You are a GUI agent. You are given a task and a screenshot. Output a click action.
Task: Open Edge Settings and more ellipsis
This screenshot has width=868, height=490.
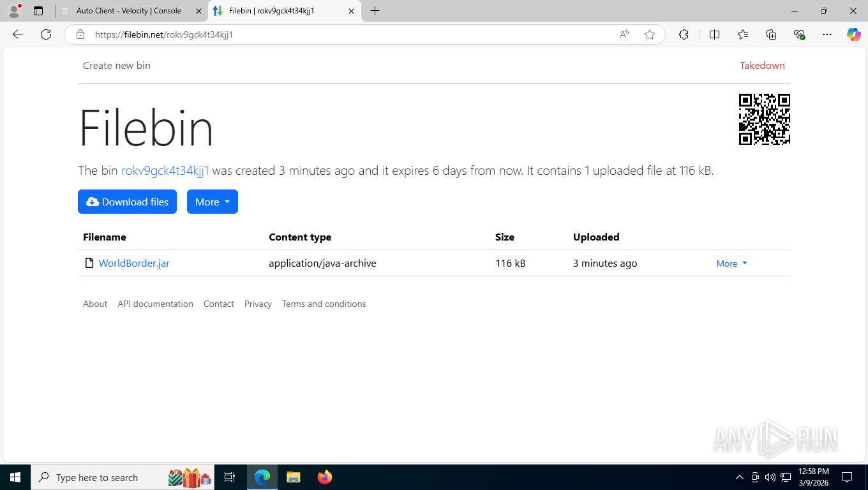tap(827, 34)
